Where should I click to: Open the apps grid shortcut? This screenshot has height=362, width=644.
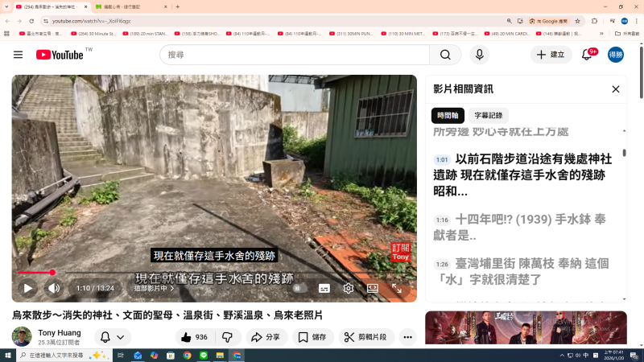click(6, 34)
